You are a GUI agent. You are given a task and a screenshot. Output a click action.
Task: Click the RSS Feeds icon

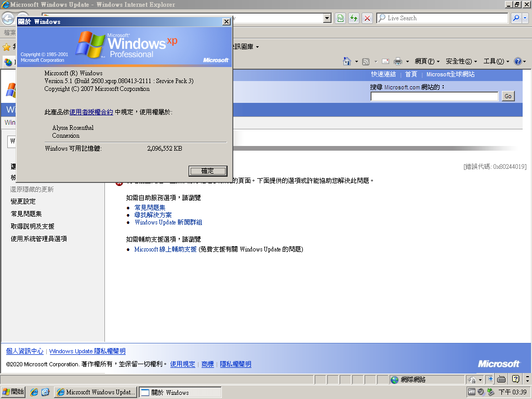coord(365,61)
